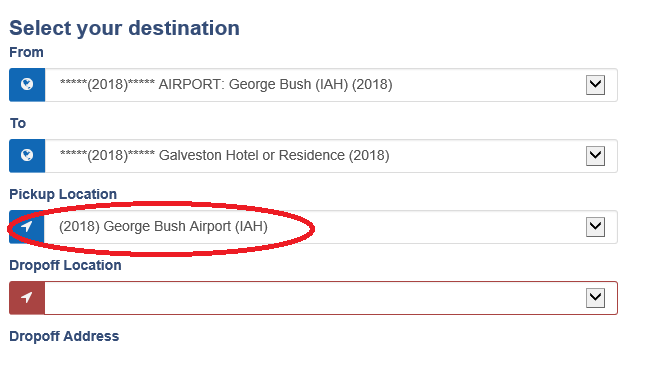Click the Select your destination heading
The image size is (650, 381).
(x=124, y=28)
